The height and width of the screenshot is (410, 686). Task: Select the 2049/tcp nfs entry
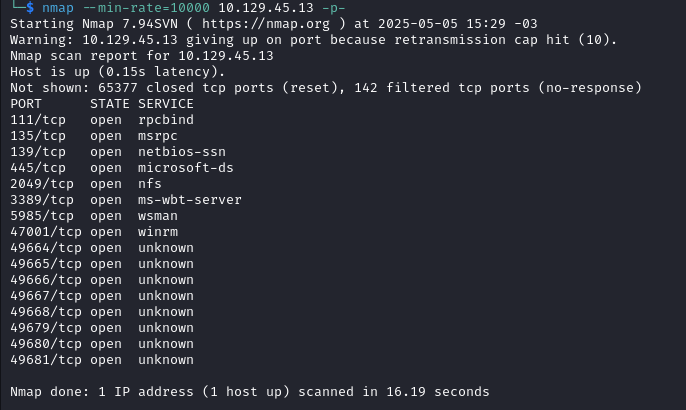click(86, 184)
